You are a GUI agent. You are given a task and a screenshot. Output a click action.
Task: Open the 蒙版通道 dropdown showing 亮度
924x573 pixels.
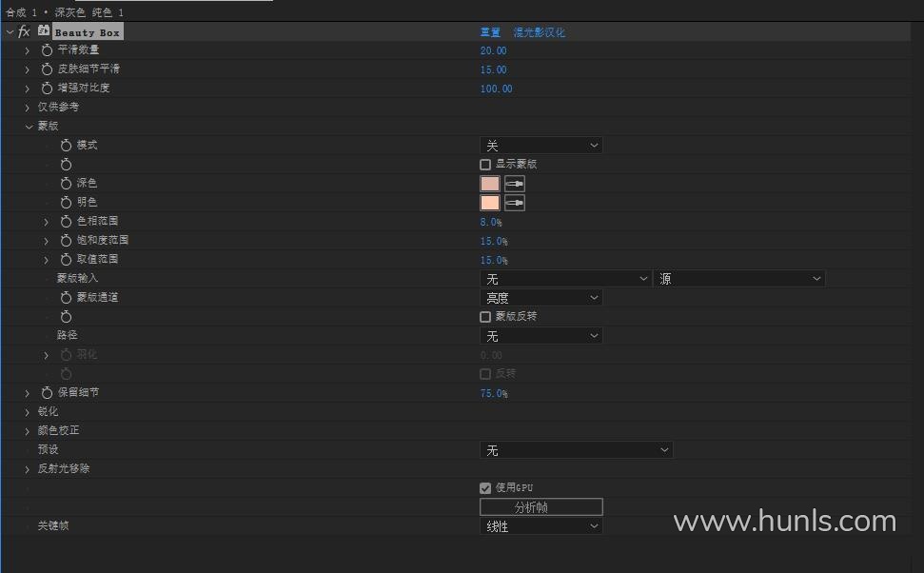coord(541,298)
